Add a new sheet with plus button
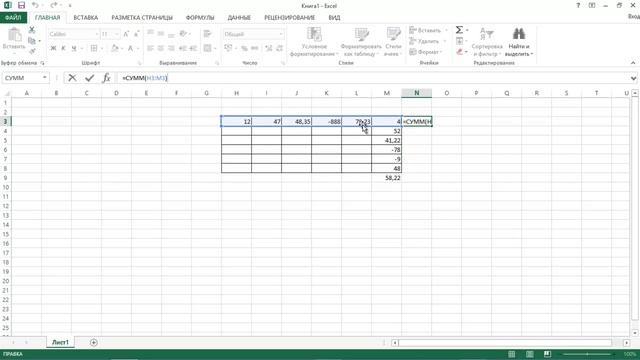Image resolution: width=640 pixels, height=360 pixels. (93, 342)
